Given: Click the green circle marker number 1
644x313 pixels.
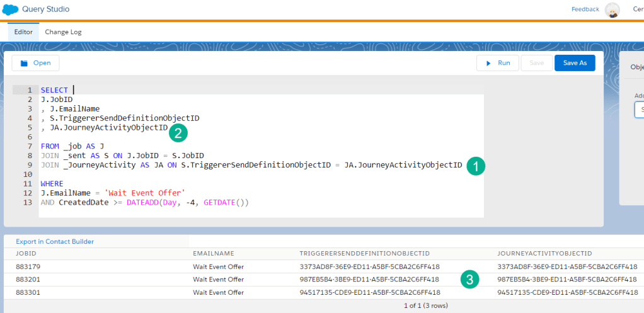Looking at the screenshot, I should point(475,166).
